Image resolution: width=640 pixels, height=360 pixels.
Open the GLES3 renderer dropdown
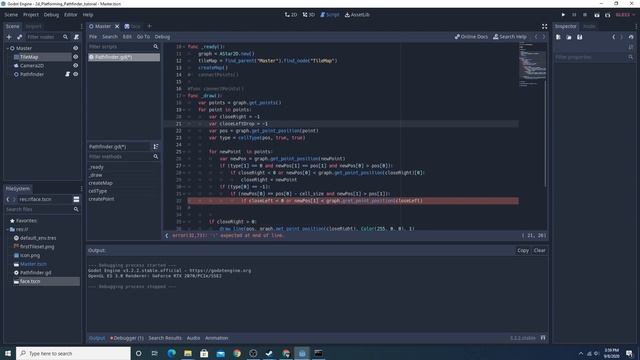(x=625, y=15)
